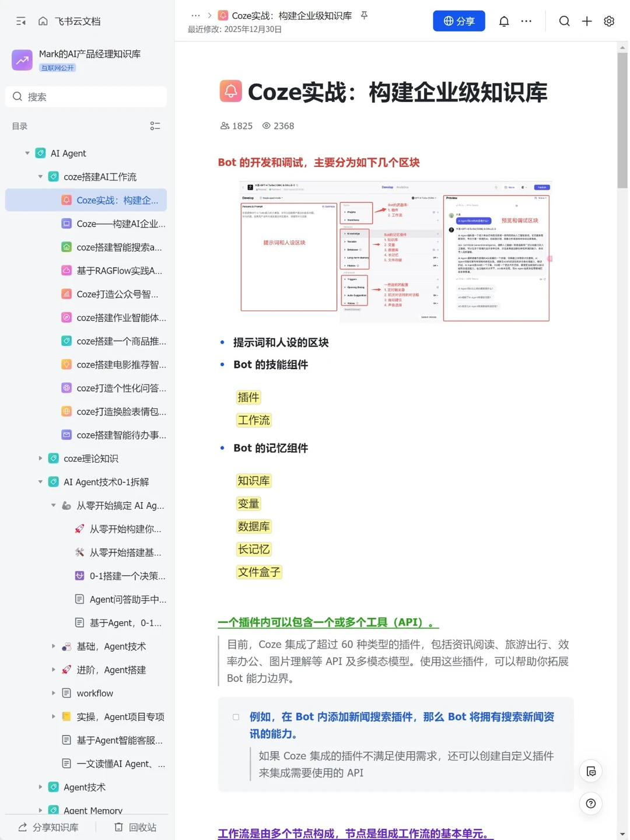
Task: Expand the 基础，Agent技术 node
Action: (x=53, y=646)
